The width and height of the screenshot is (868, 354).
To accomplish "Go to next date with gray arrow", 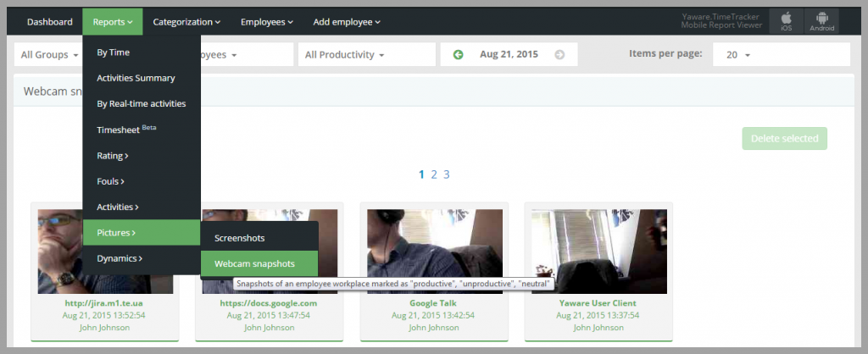I will click(x=559, y=54).
